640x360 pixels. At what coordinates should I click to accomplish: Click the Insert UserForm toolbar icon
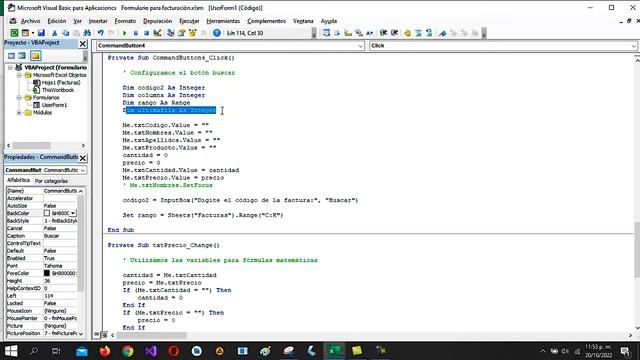click(x=25, y=33)
